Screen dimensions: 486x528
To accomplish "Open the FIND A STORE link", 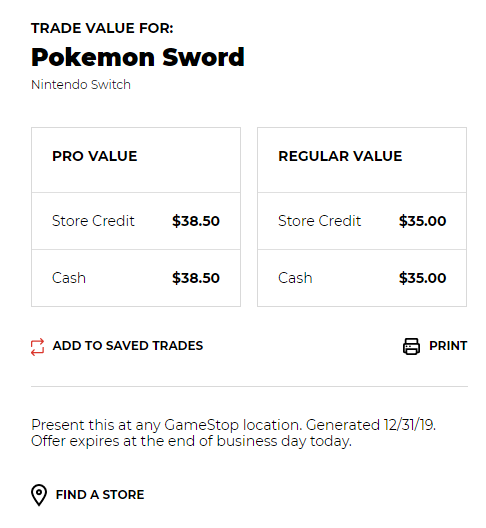I will [100, 495].
